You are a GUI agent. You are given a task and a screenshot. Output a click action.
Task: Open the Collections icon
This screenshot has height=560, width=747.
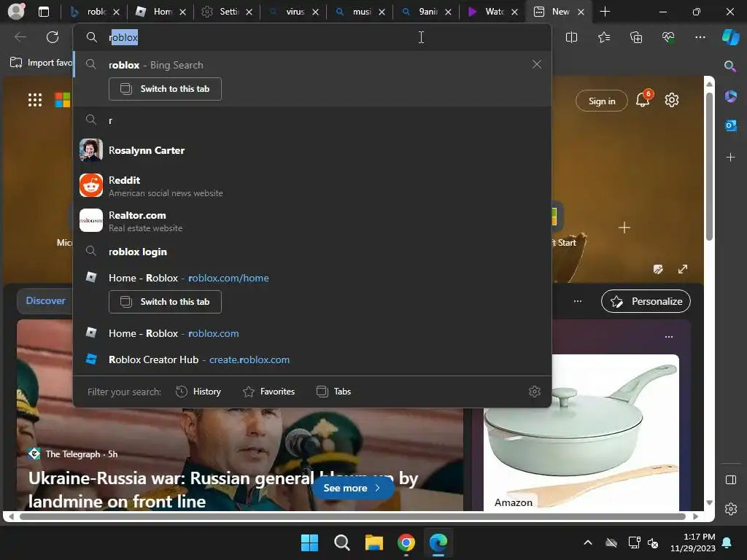636,37
